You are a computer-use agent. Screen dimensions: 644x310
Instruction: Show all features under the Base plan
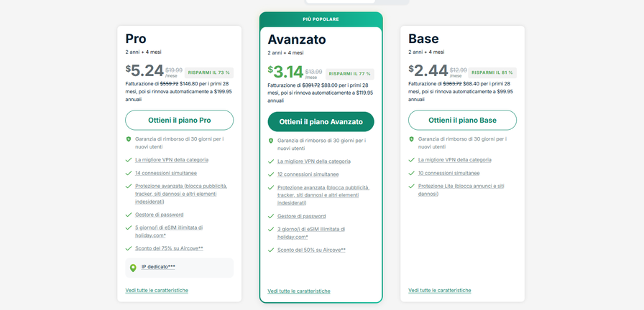click(440, 290)
